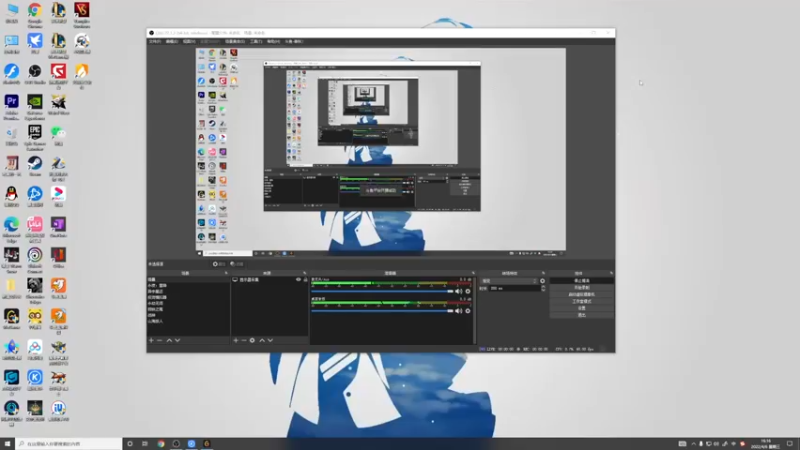
Task: Open the Windows Start menu
Action: [x=7, y=444]
